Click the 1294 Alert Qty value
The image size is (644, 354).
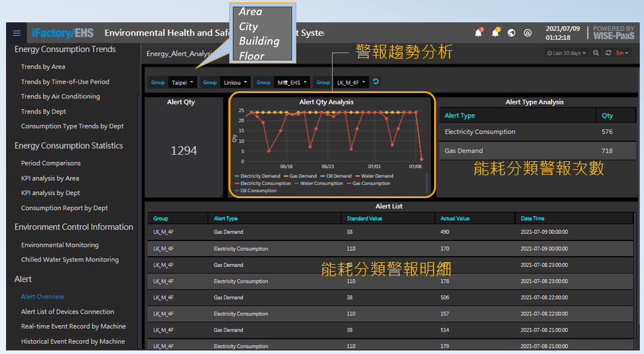[x=184, y=151]
